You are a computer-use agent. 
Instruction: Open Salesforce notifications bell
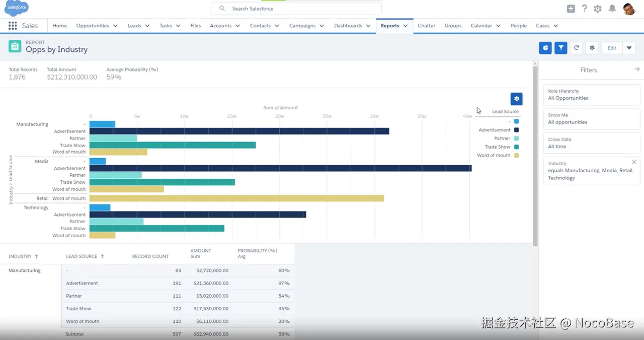(611, 8)
